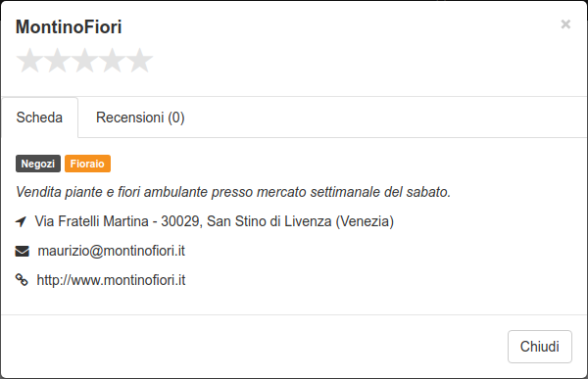This screenshot has height=379, width=588.
Task: Select the Negozi category tag
Action: click(x=38, y=164)
